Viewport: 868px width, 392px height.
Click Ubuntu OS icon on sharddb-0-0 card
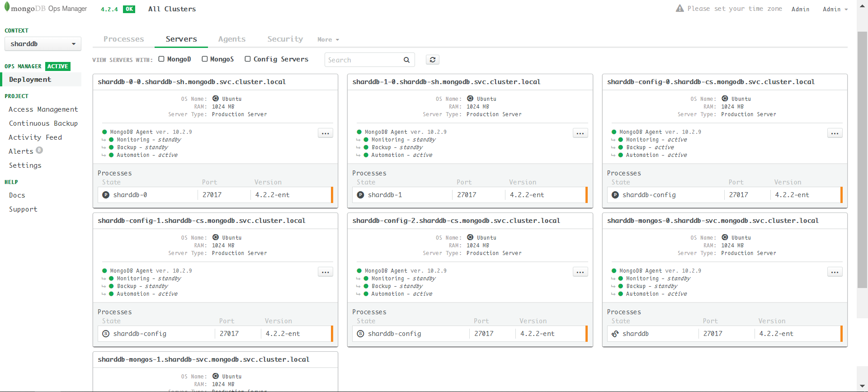tap(216, 99)
